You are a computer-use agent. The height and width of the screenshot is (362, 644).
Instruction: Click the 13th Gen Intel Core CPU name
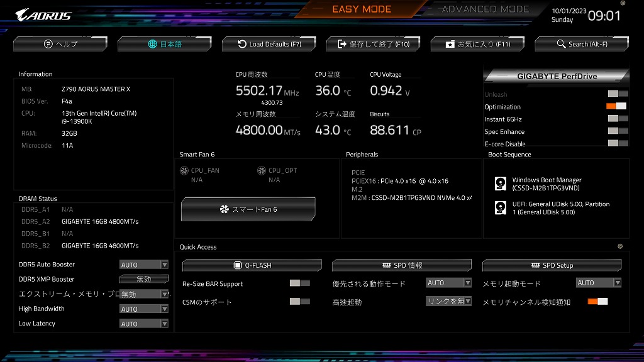tap(99, 117)
